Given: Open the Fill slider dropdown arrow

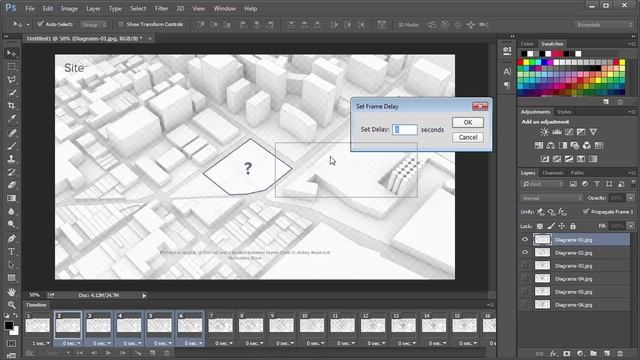Looking at the screenshot, I should (631, 226).
